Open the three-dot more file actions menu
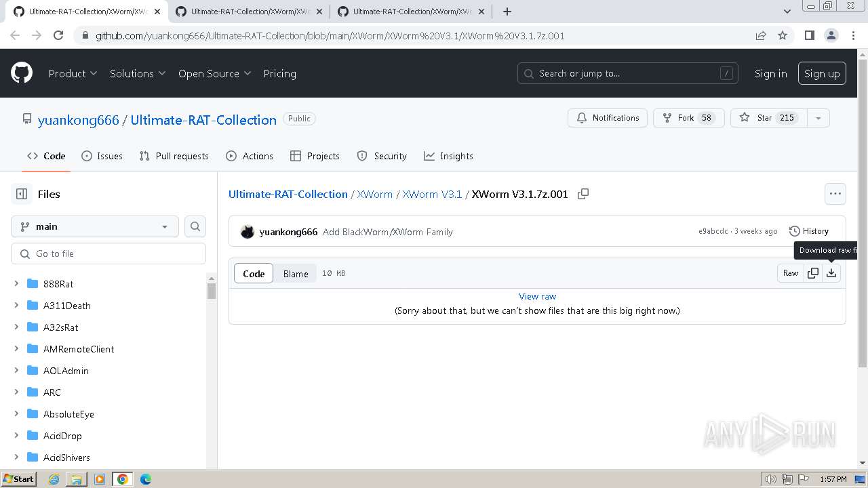Screen dimensions: 868x488 [x=835, y=194]
